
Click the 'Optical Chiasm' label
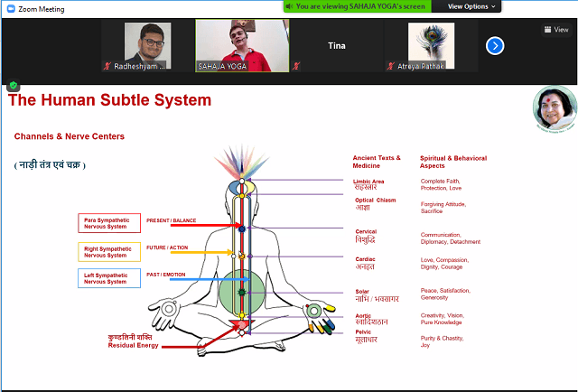click(x=376, y=200)
